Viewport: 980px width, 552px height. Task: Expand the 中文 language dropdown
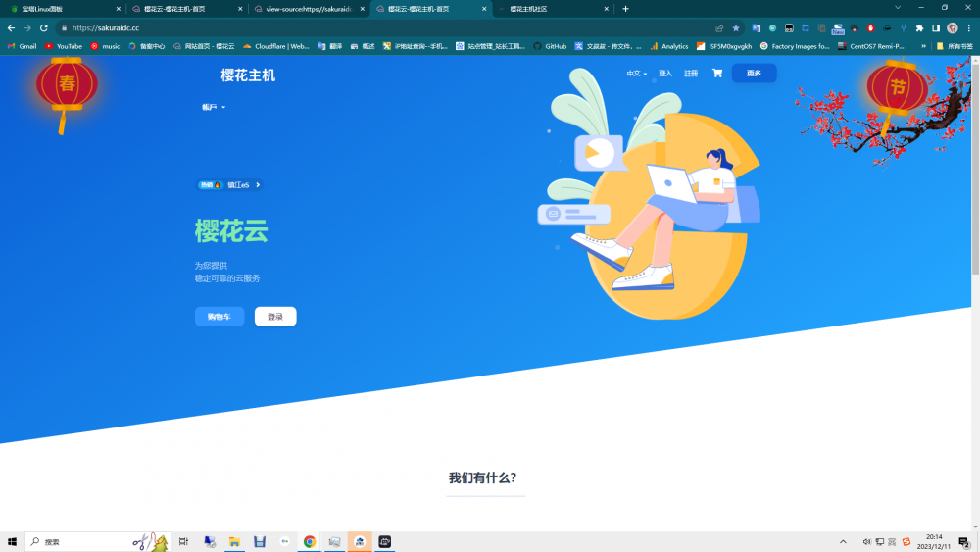636,74
